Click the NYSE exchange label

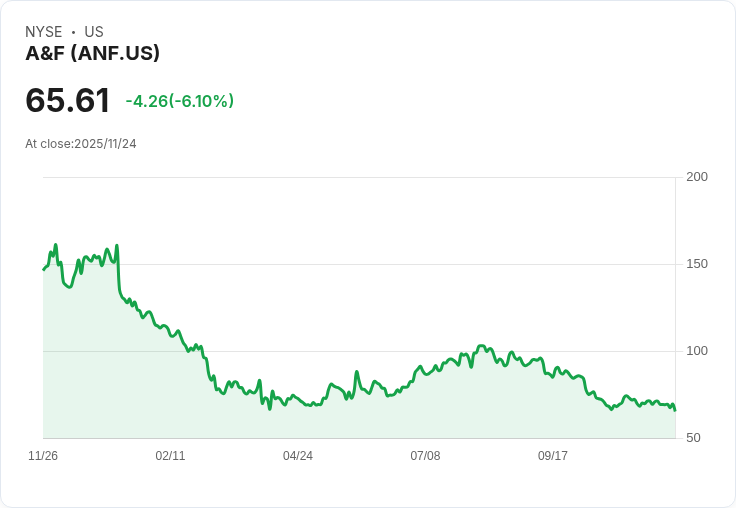[44, 32]
